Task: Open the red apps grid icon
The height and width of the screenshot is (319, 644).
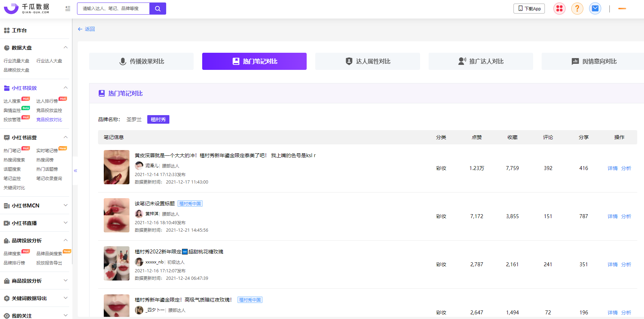Action: pos(559,9)
